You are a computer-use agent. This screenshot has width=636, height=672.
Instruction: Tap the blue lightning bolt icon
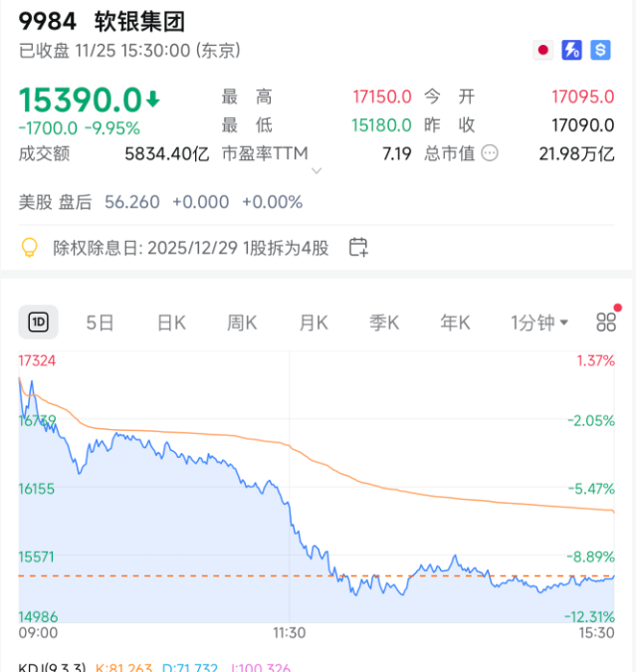571,49
